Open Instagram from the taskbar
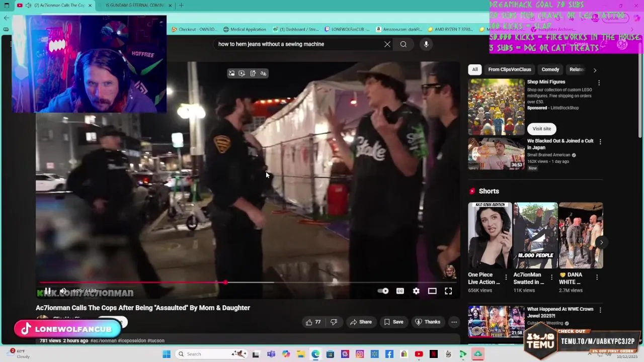Viewport: 644px width, 362px height. point(360,354)
